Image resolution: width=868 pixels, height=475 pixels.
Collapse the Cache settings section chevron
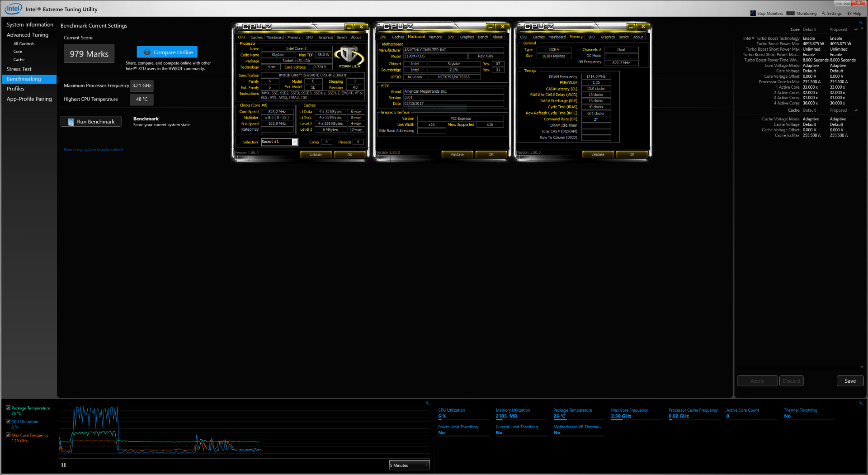tap(856, 110)
